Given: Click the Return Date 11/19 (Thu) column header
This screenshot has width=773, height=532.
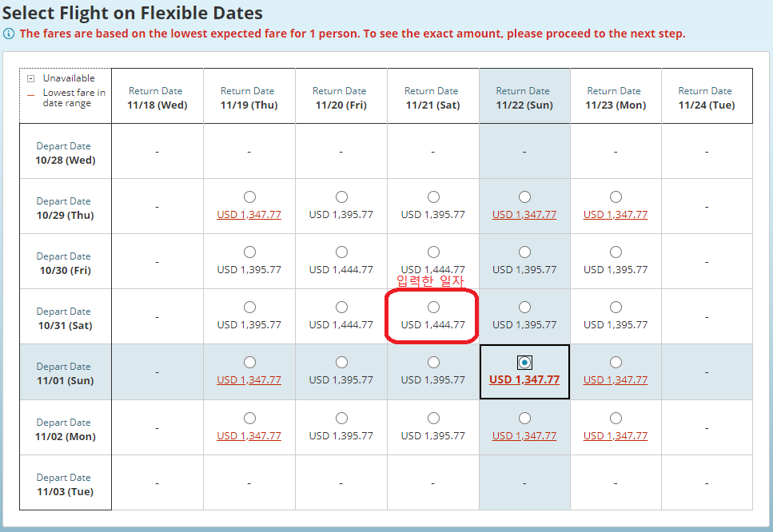Looking at the screenshot, I should 249,97.
